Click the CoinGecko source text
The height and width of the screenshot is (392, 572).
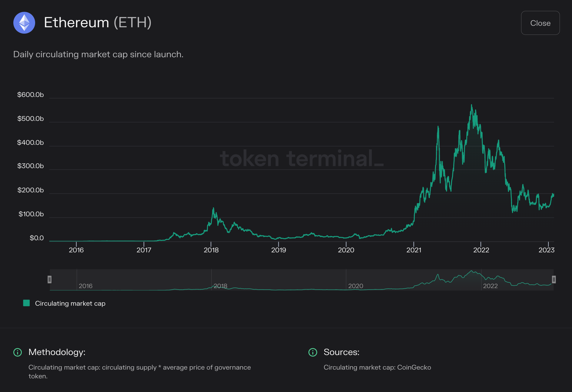click(414, 367)
